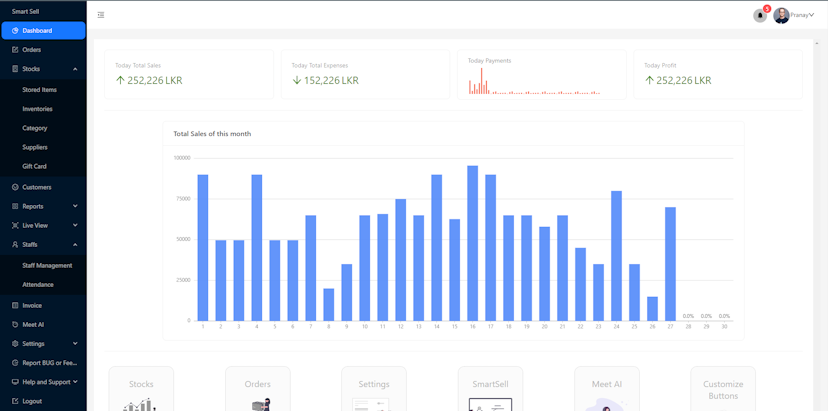Go to Attendance under Staffs
The height and width of the screenshot is (411, 828).
[x=38, y=285]
